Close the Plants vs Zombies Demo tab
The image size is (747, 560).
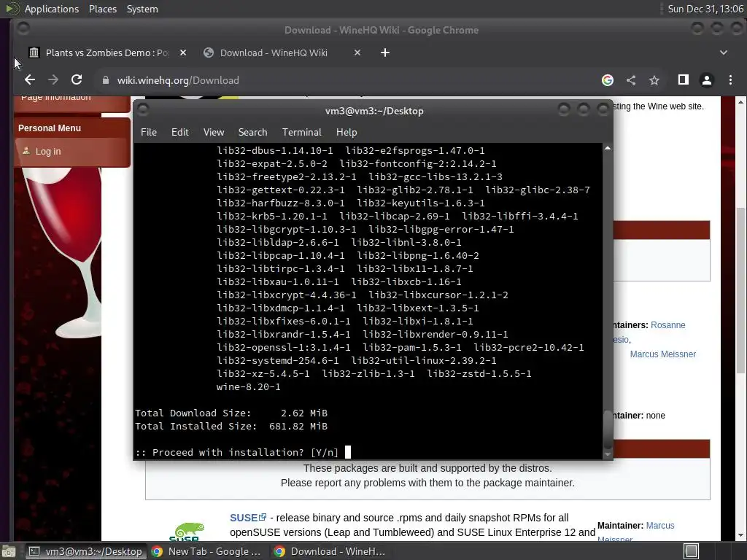point(183,52)
